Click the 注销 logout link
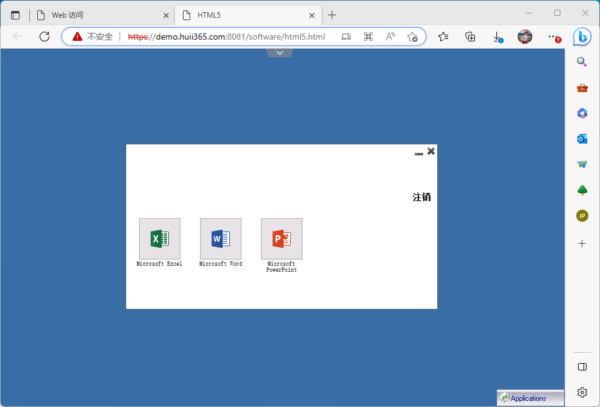 tap(421, 197)
